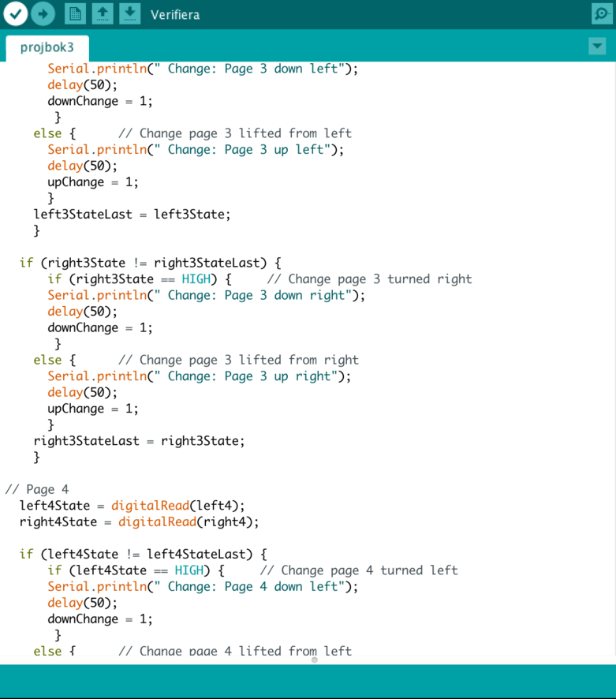Place cursor on the '// Page 4' comment

point(36,489)
